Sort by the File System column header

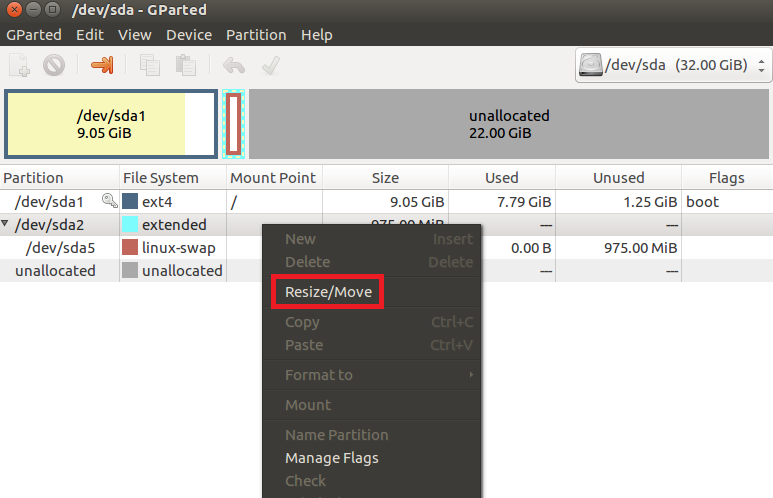(173, 178)
